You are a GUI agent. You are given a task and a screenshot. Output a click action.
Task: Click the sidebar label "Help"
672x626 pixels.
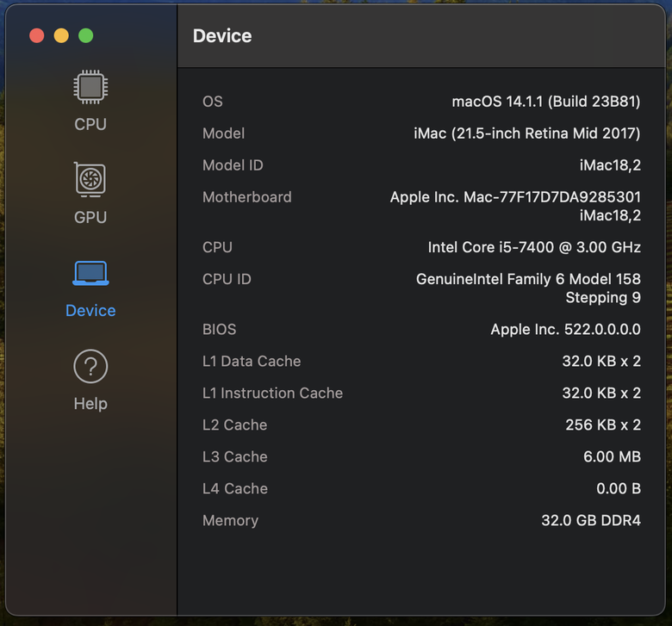[90, 404]
